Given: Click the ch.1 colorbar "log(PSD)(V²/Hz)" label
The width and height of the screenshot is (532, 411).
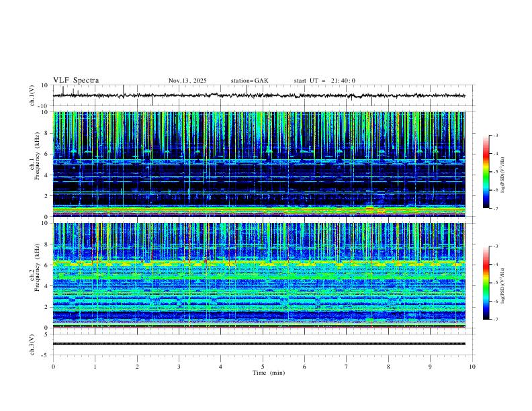Looking at the screenshot, I should point(503,175).
